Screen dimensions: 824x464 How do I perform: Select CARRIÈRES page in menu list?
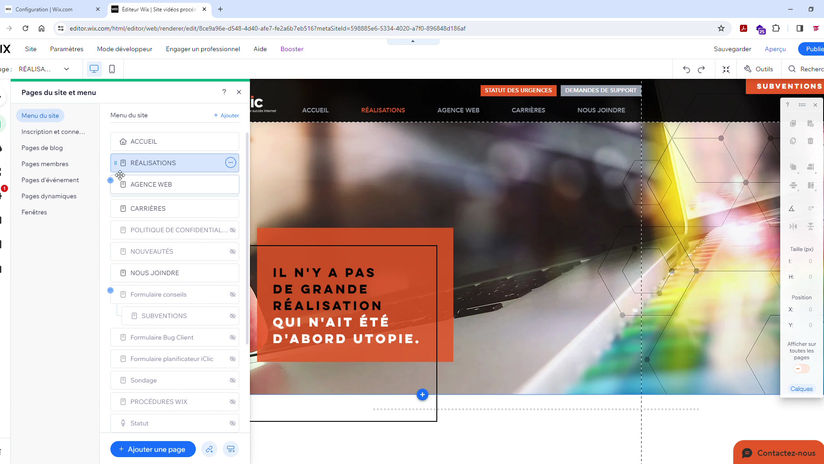click(174, 209)
